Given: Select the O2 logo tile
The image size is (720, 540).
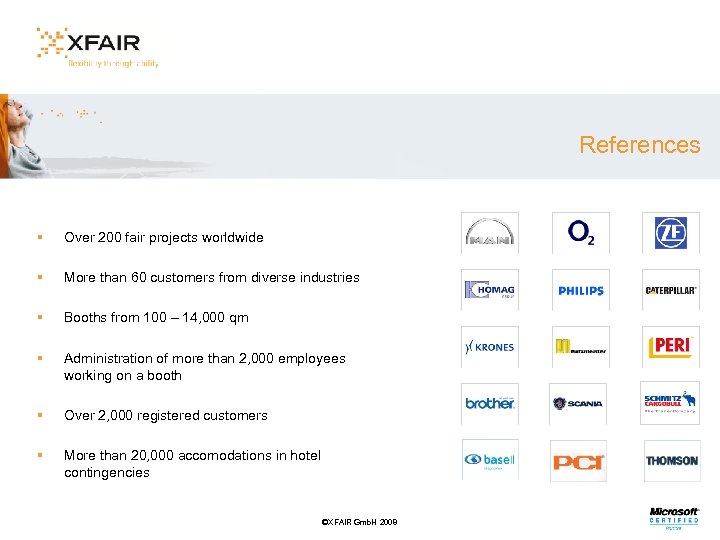Looking at the screenshot, I should 581,233.
